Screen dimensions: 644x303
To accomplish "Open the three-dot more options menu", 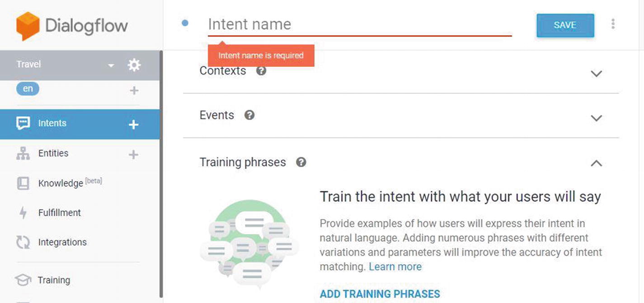I will click(613, 24).
